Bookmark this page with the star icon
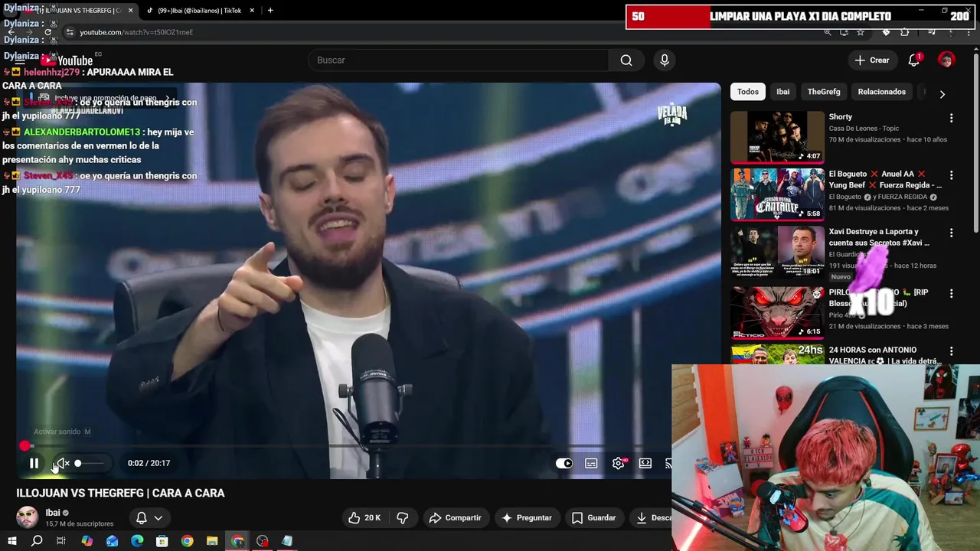This screenshot has height=551, width=980. pos(861,32)
